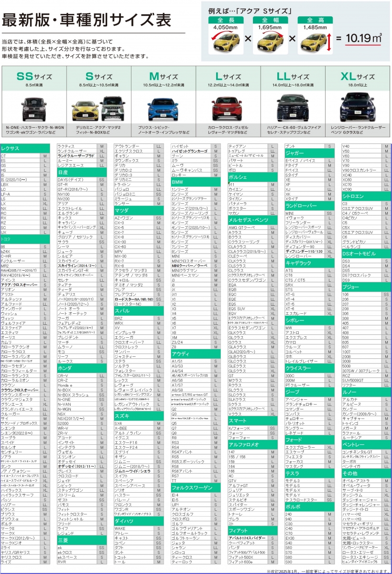392x574 pixels.
Task: Click the XLサイズ heading
Action: 358,77
